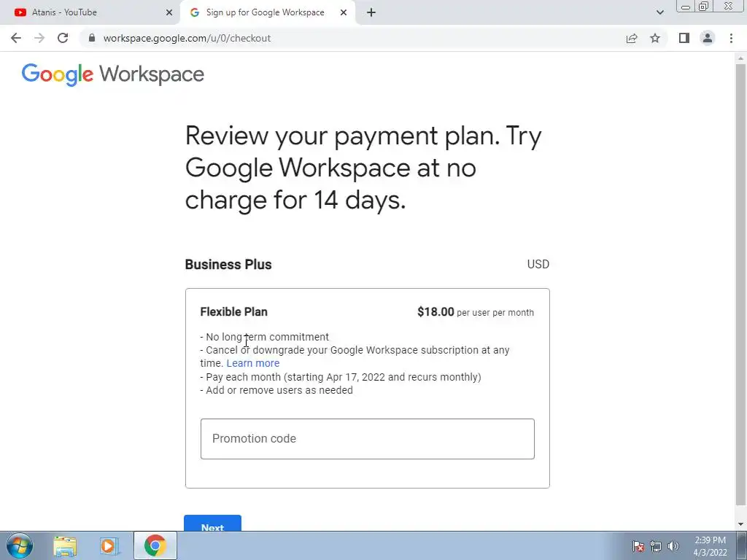Click the 'Pay each month' billing line

[x=341, y=377]
